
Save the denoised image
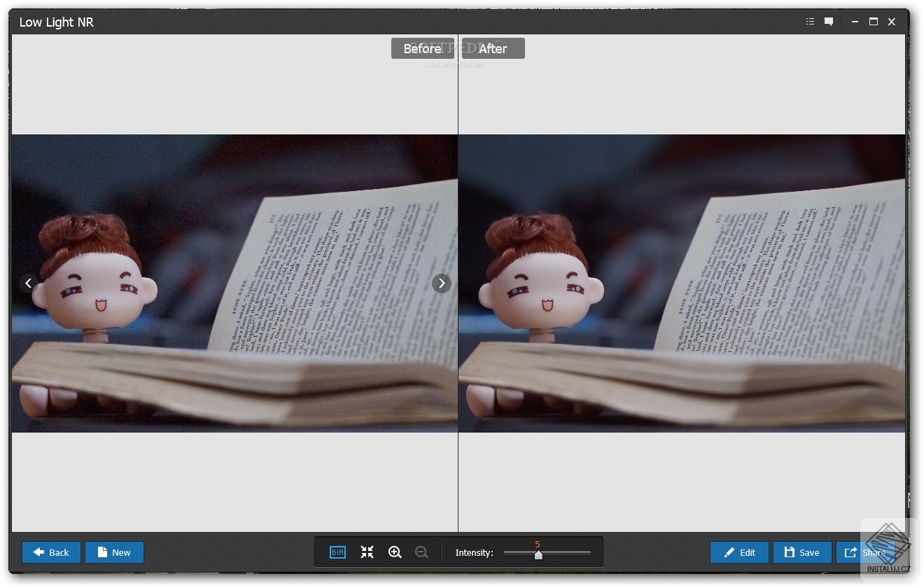pyautogui.click(x=802, y=552)
